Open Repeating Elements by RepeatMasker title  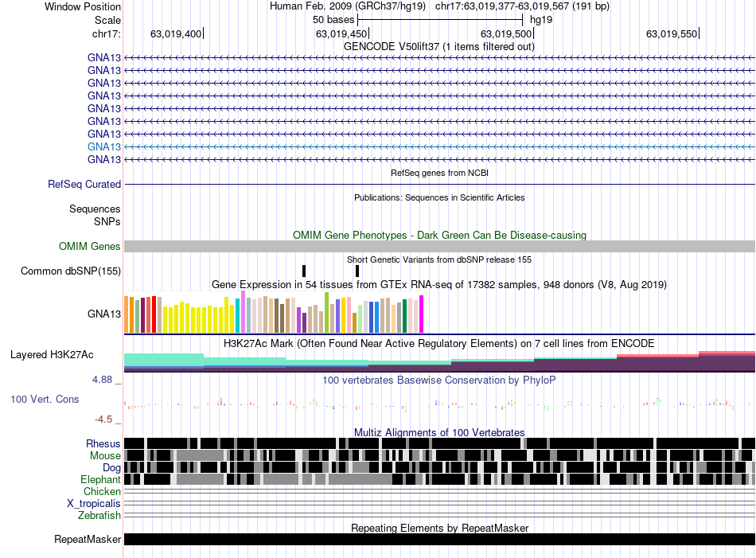pos(439,528)
